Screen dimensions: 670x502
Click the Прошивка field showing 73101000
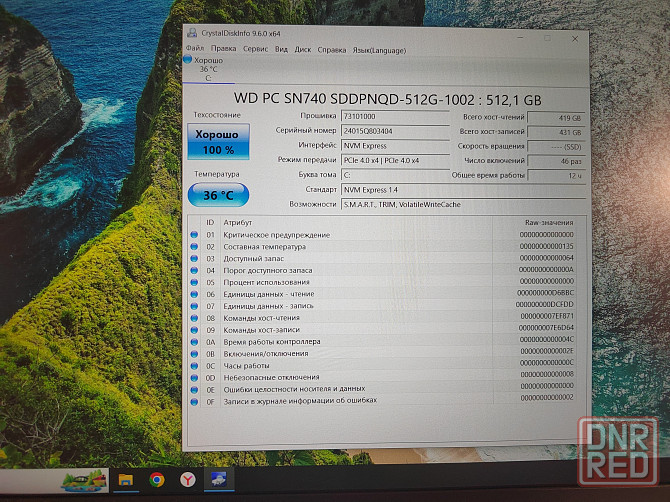click(x=395, y=117)
